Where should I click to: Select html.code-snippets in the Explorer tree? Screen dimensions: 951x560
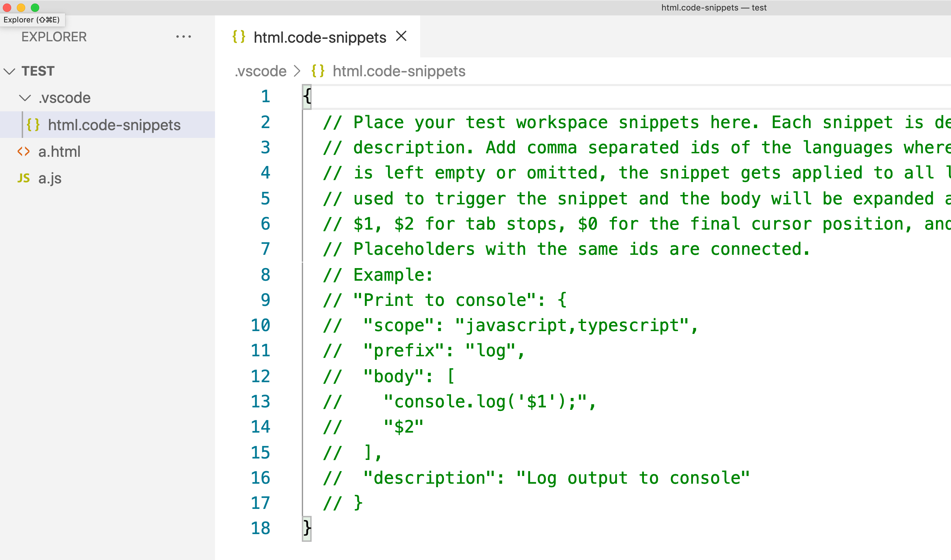click(114, 125)
